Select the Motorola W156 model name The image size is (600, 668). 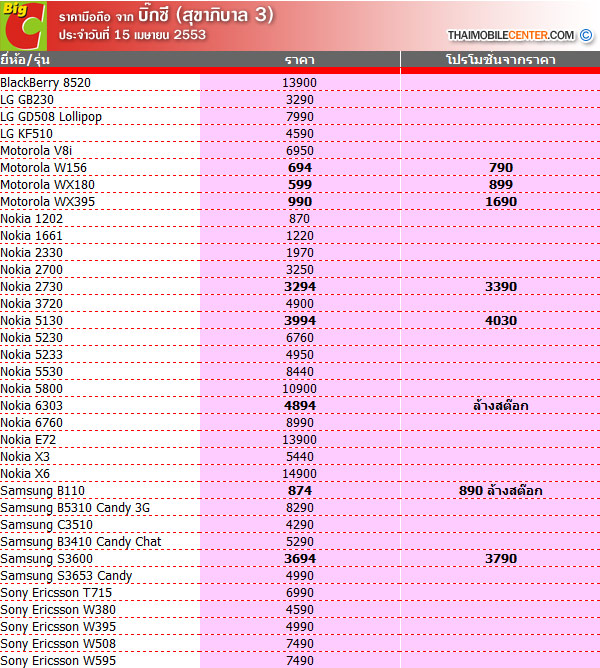coord(43,168)
